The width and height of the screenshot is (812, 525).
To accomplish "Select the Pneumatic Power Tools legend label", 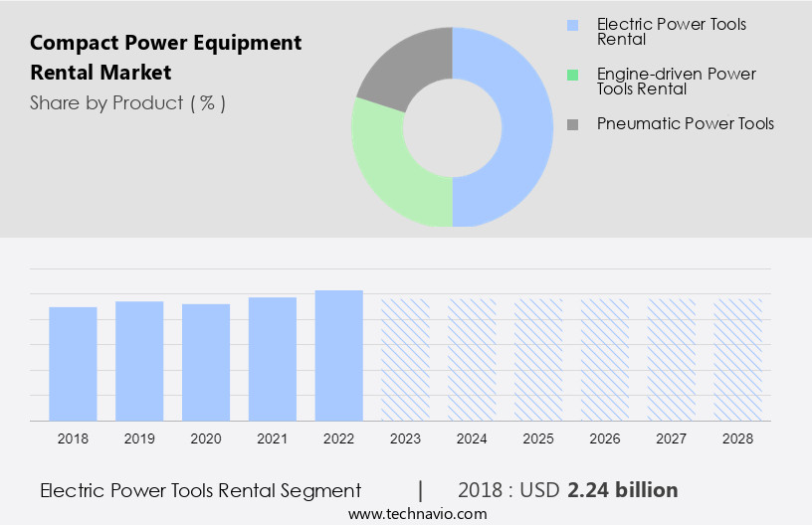I will point(685,124).
